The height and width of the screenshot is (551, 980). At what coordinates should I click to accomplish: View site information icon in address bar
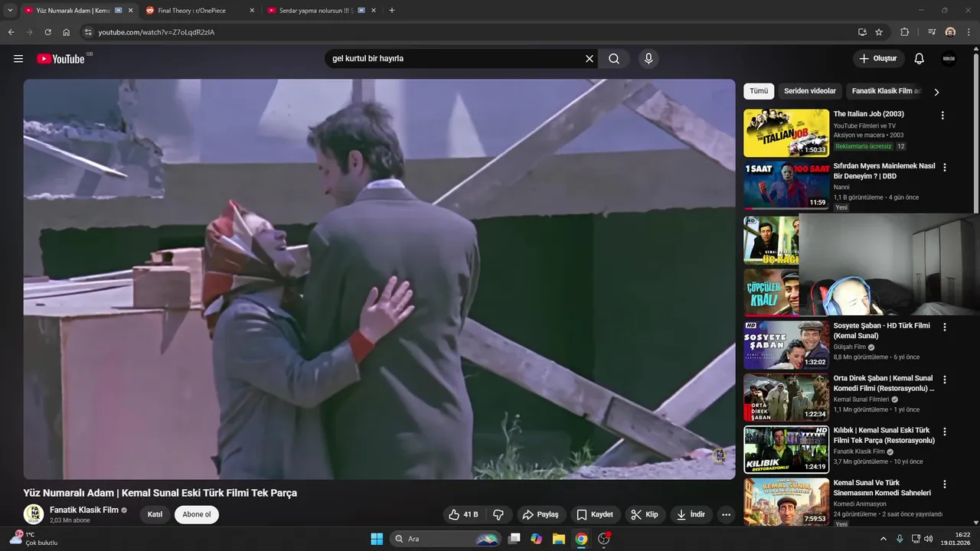pyautogui.click(x=88, y=32)
